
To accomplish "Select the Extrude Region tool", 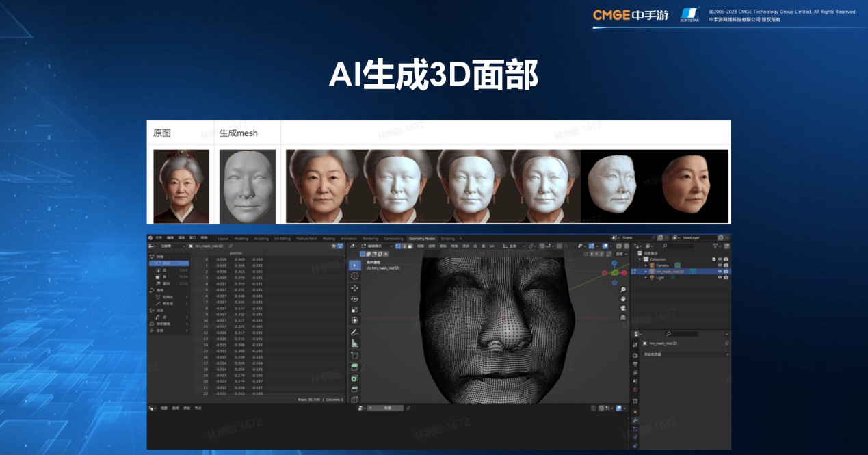I will point(354,367).
